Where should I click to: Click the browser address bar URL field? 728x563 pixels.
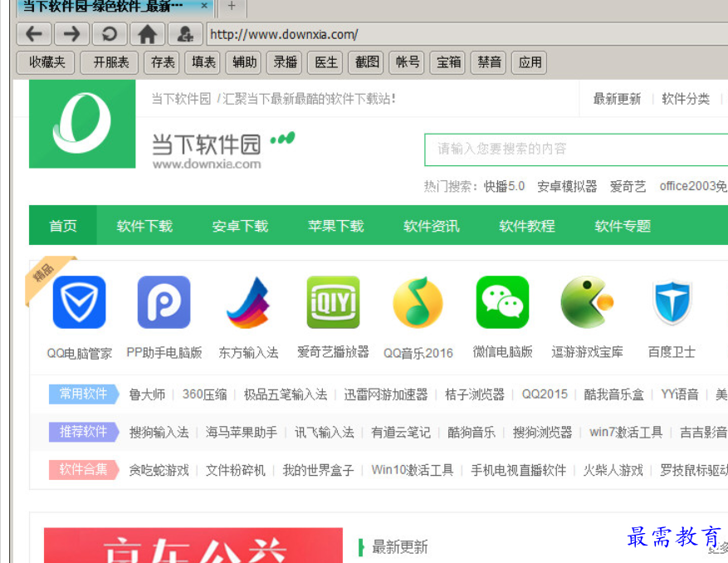click(x=467, y=34)
